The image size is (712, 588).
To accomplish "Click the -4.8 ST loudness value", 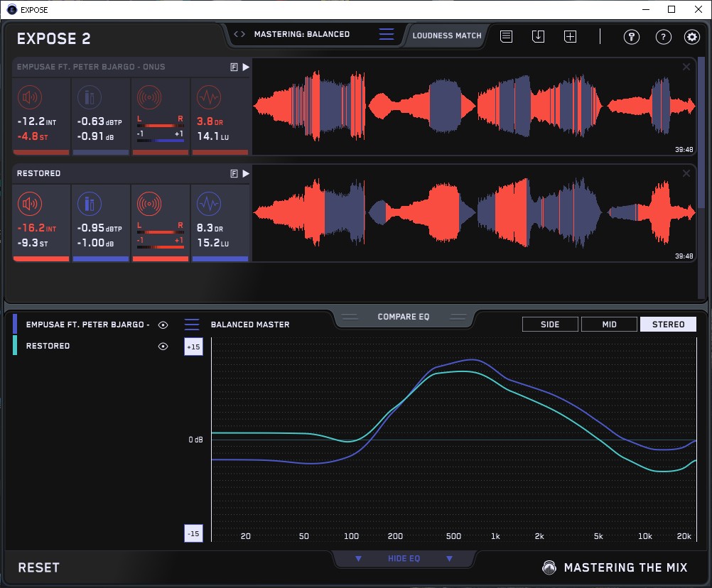I will pyautogui.click(x=32, y=136).
